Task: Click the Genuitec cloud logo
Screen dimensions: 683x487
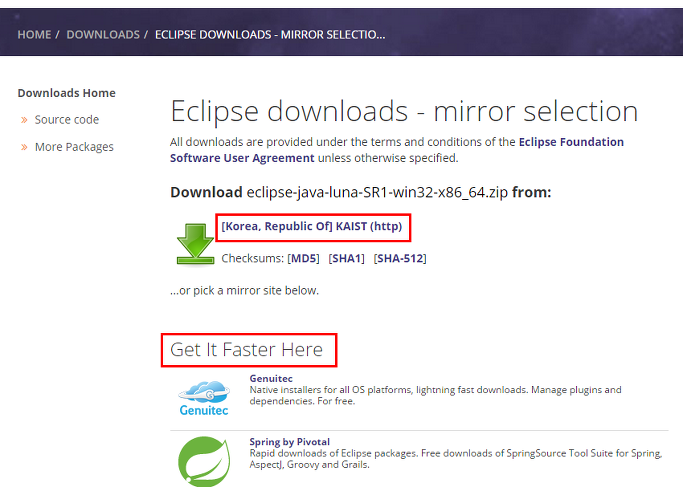Action: coord(204,398)
